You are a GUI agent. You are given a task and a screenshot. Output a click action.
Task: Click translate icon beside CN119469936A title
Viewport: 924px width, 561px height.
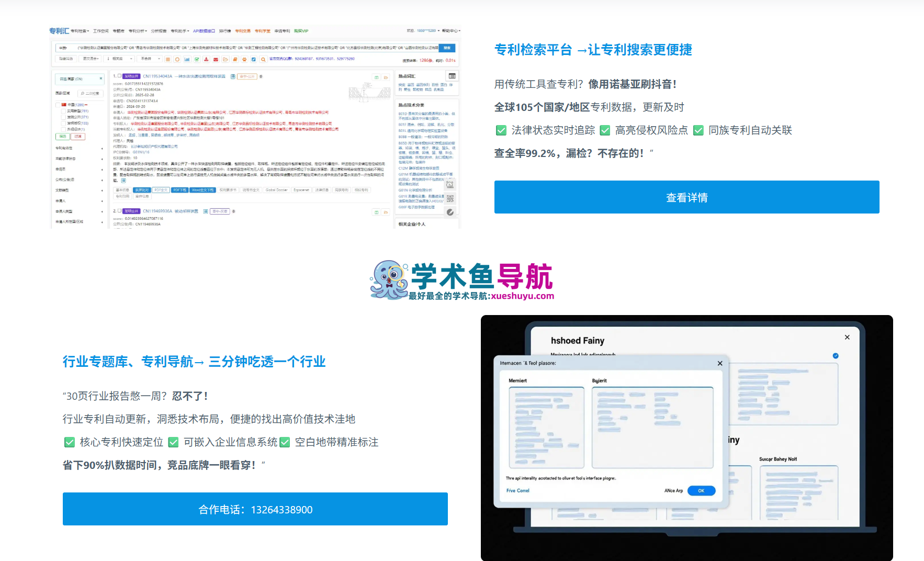point(206,211)
